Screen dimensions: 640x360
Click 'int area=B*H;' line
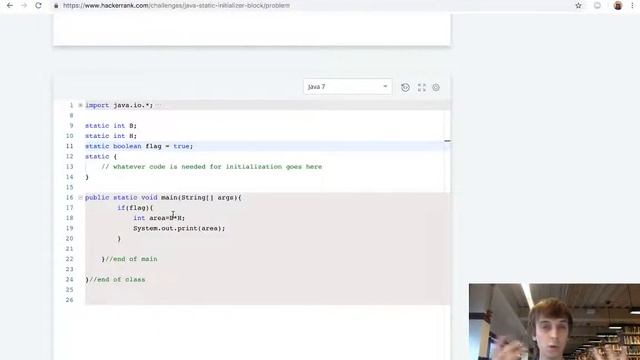159,218
